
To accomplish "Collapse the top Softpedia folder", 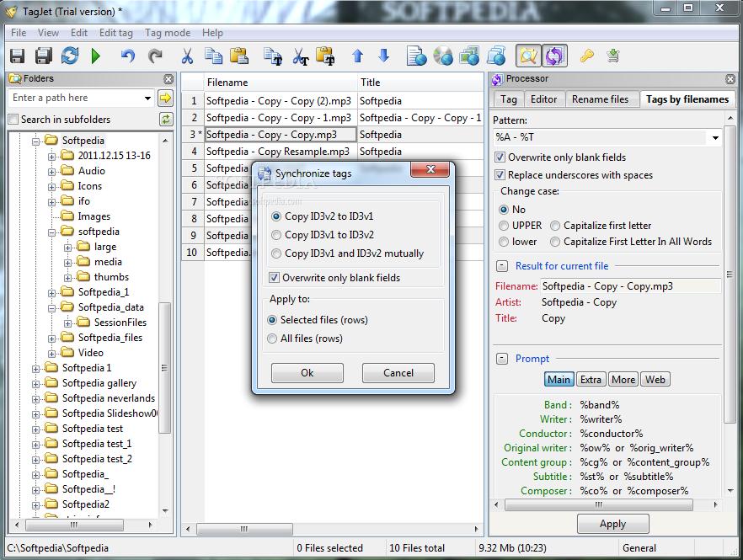I will pyautogui.click(x=35, y=141).
